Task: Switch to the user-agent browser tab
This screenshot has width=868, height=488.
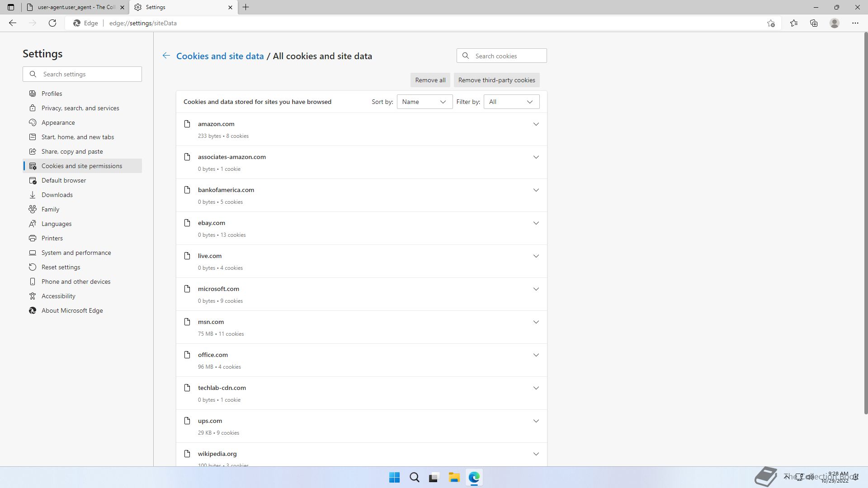Action: point(76,7)
